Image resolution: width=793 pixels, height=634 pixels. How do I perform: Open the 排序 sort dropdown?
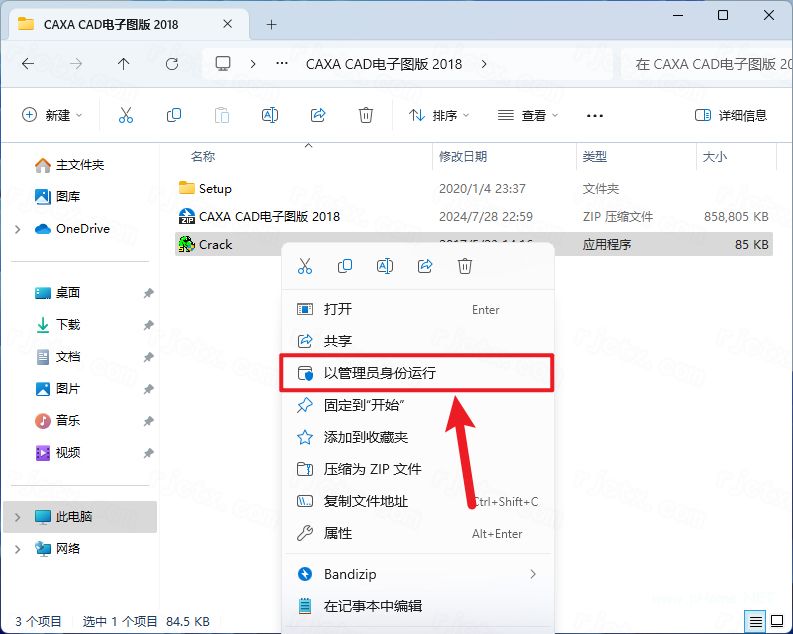(438, 115)
